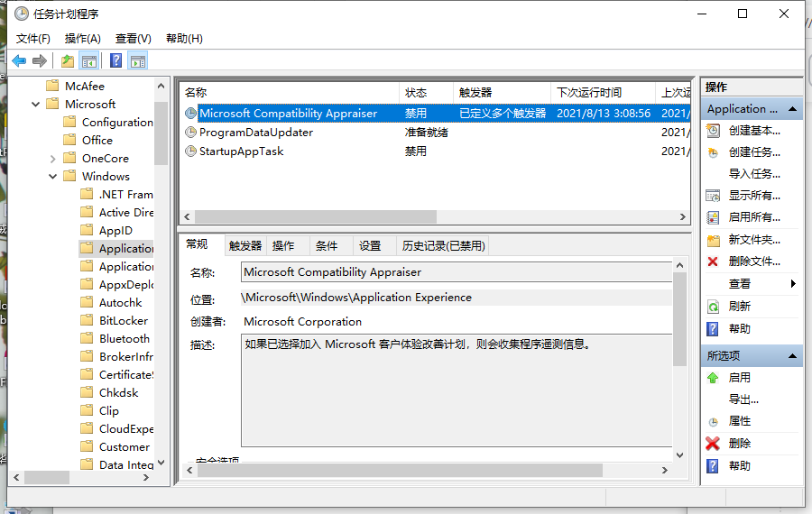The height and width of the screenshot is (514, 812).
Task: Click the lower 帮助 help icon under 所选项
Action: [x=713, y=466]
